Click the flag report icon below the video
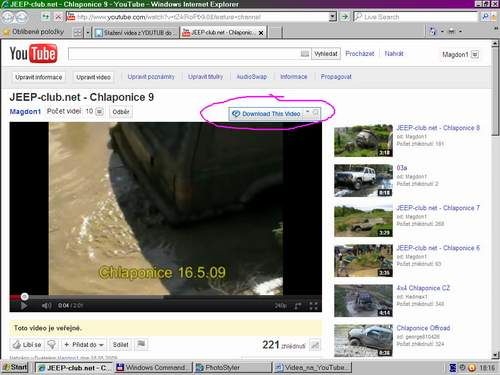This screenshot has height=375, width=500. tap(141, 344)
